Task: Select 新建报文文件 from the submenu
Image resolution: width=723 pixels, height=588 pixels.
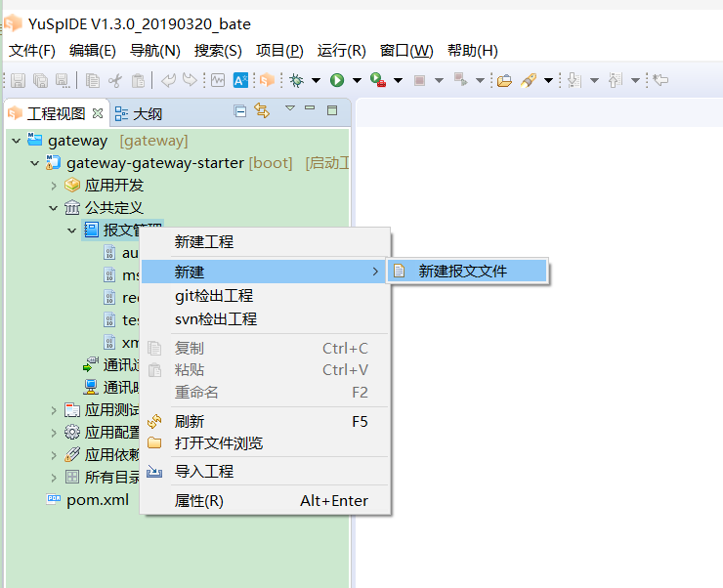Action: (462, 272)
